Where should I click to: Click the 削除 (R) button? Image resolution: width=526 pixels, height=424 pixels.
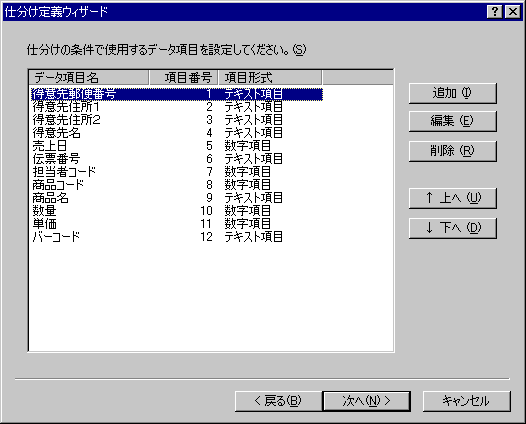[x=453, y=151]
